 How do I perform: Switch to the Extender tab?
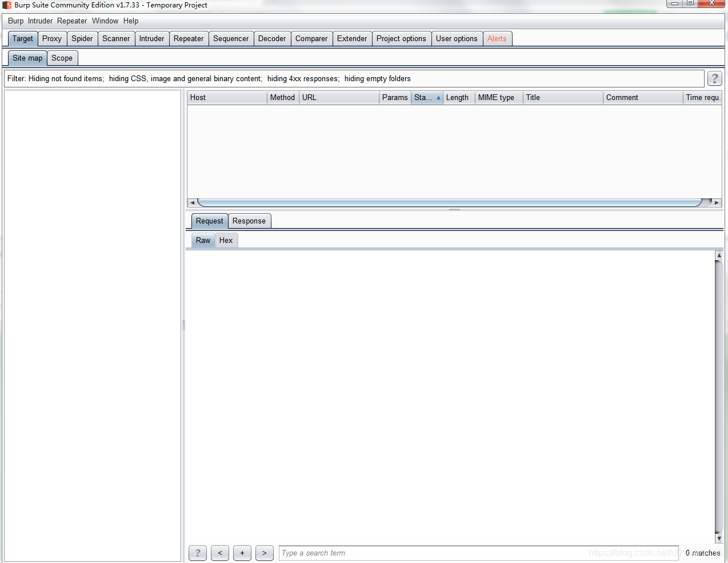tap(352, 39)
